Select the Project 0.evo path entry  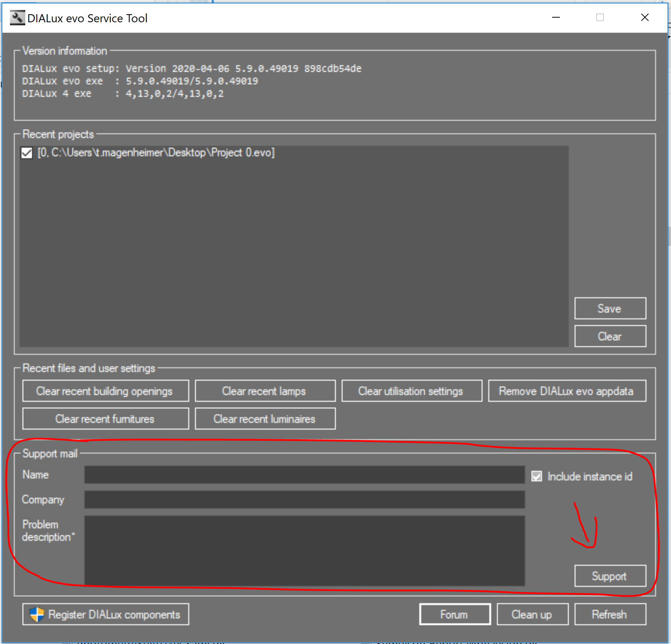pos(156,153)
